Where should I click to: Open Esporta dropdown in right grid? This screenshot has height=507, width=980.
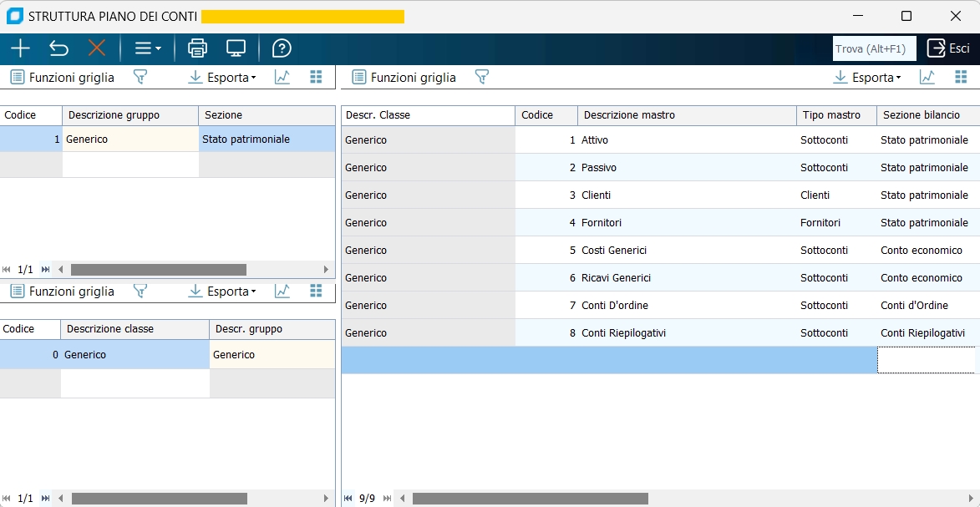(867, 77)
